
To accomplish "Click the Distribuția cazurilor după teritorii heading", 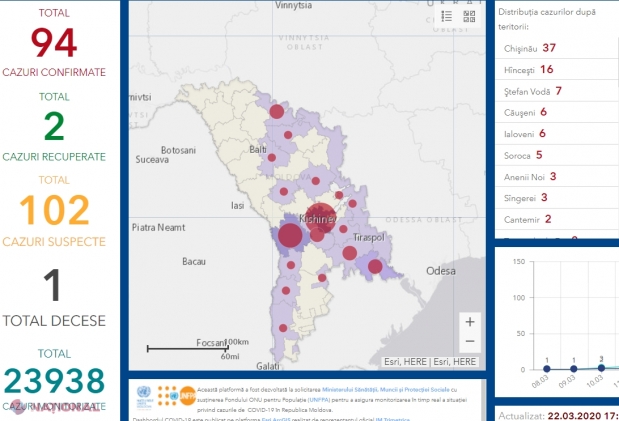I will (547, 19).
